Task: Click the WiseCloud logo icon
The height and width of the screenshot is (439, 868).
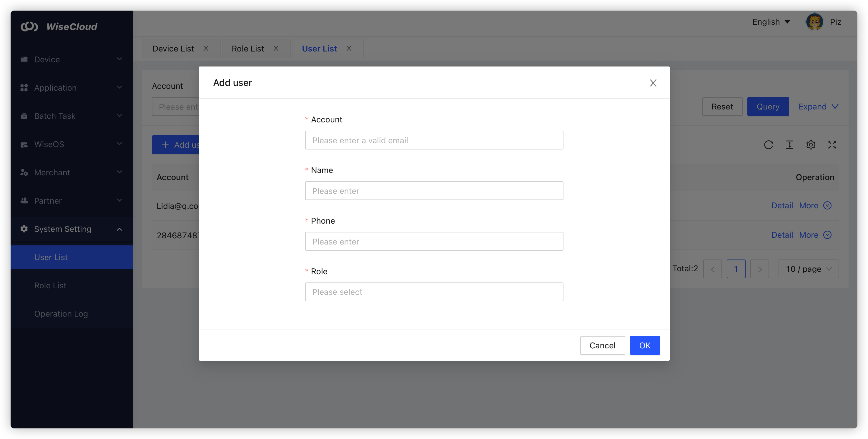Action: (x=29, y=26)
